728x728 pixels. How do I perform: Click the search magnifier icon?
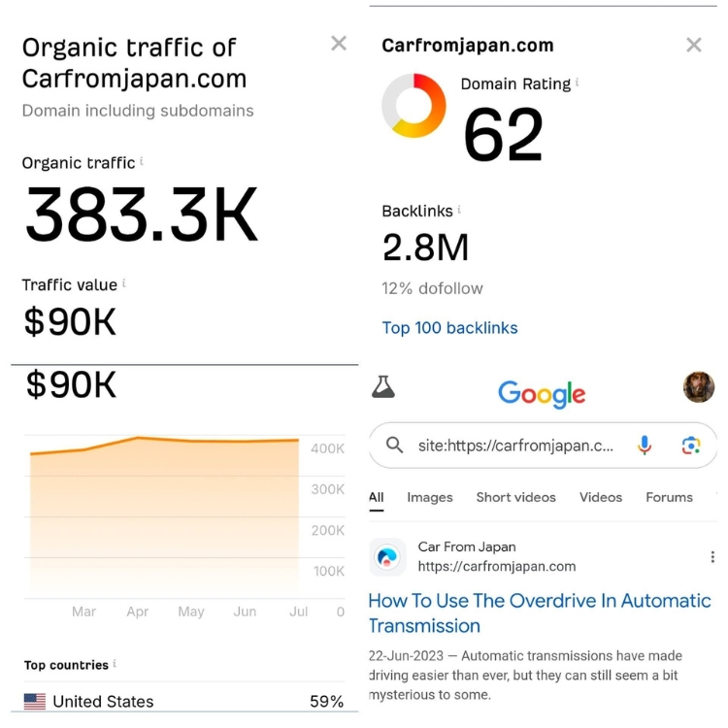click(x=394, y=445)
